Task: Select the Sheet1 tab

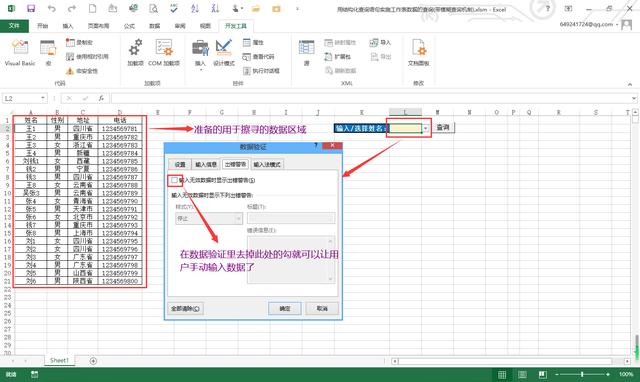Action: click(60, 360)
